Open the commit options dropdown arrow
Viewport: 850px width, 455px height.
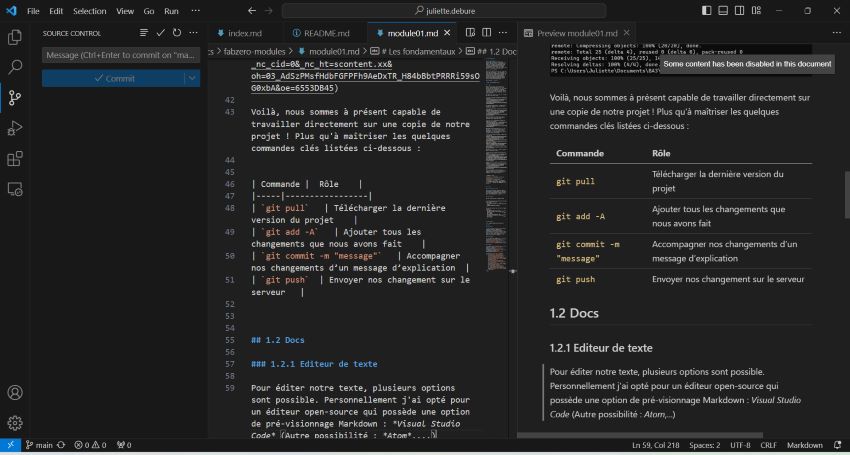coord(192,79)
